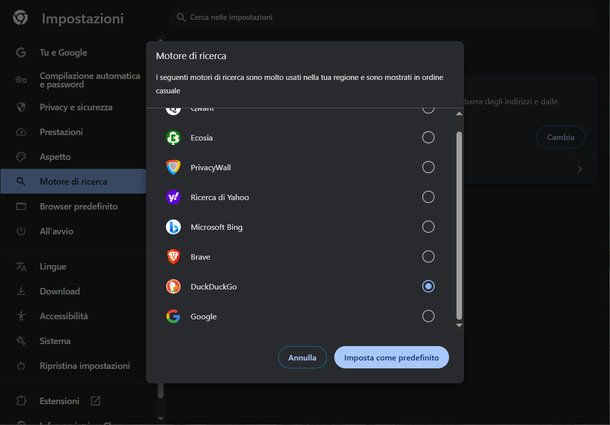Click the Brave lion logo icon
The width and height of the screenshot is (610, 425).
coord(173,257)
